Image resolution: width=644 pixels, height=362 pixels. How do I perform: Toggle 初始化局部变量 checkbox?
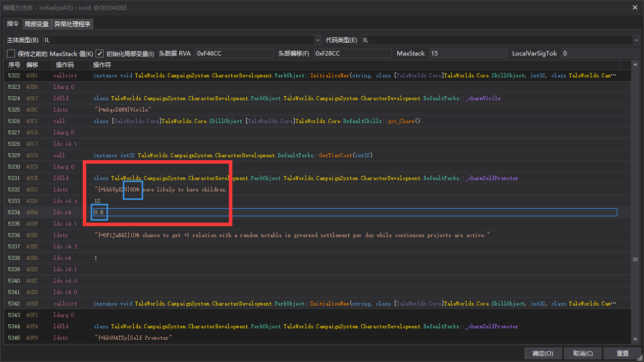(x=100, y=54)
